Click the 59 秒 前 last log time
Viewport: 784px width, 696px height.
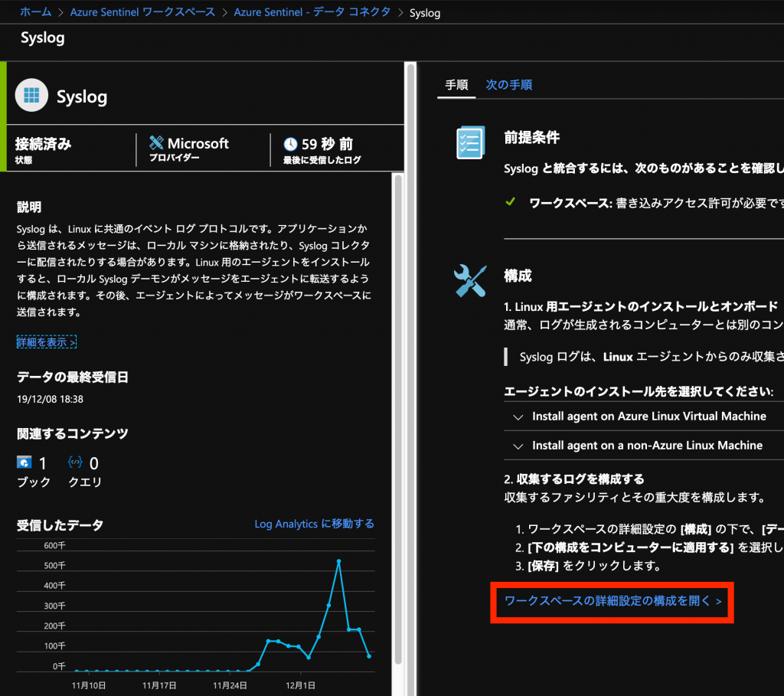[x=328, y=144]
